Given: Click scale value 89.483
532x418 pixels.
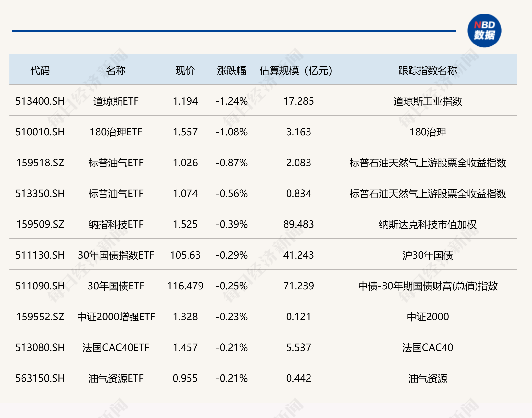Looking at the screenshot, I should 299,224.
